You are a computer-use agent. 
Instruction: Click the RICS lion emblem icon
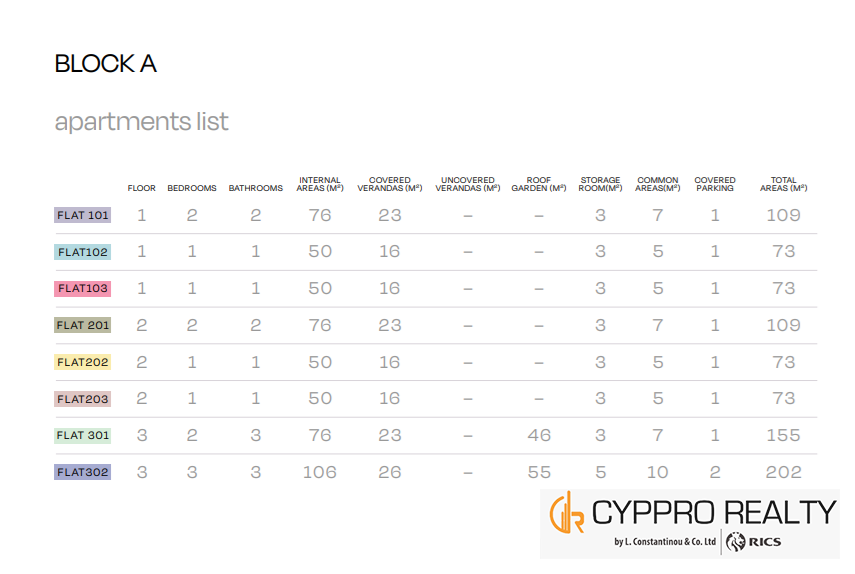click(x=737, y=542)
